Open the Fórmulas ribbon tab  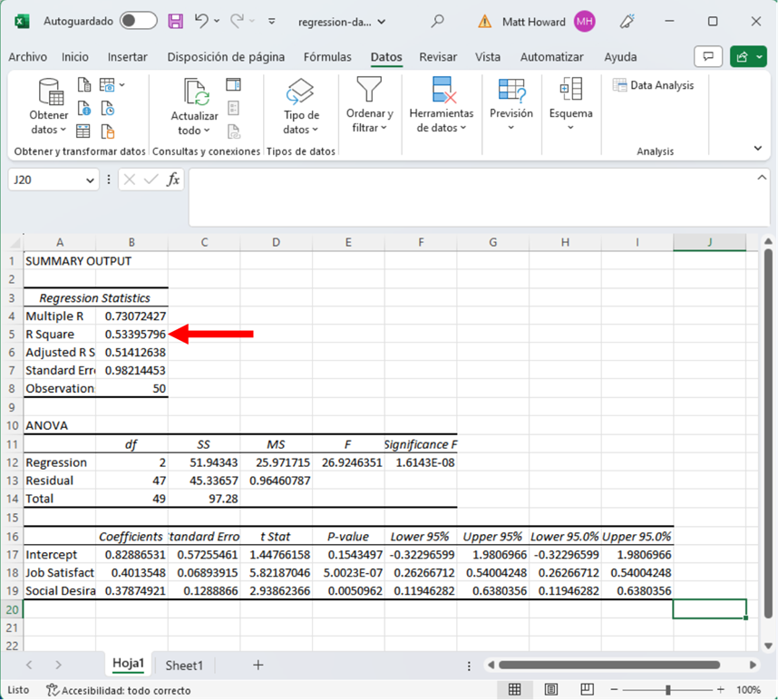(327, 57)
